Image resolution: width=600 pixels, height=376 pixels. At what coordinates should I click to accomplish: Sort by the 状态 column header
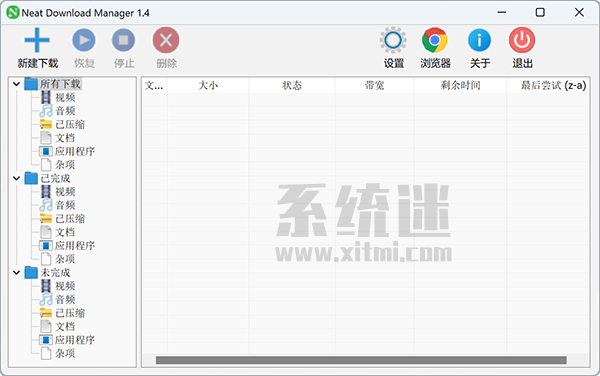(292, 85)
